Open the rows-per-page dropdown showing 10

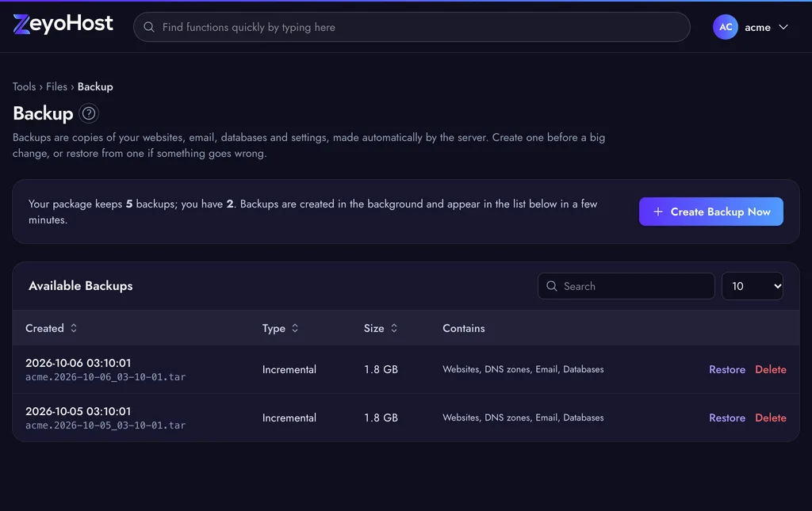752,286
